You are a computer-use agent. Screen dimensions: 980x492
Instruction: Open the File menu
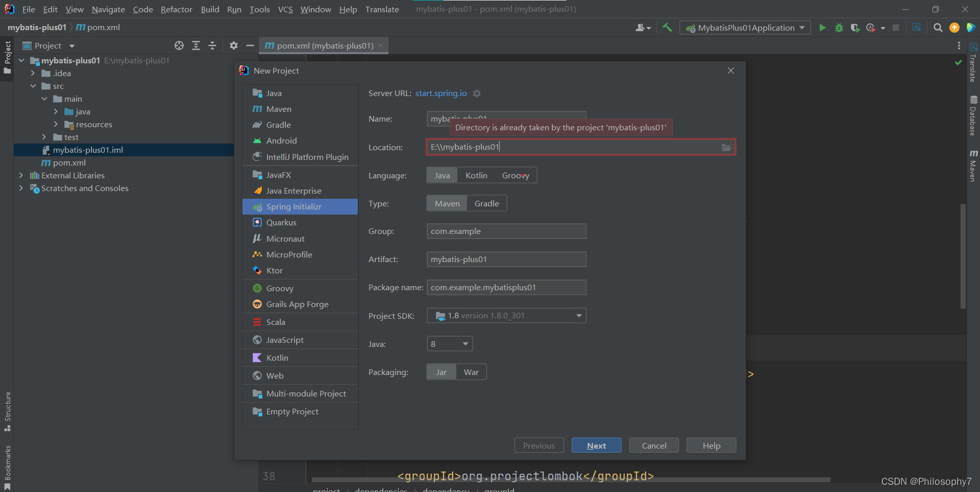click(29, 9)
